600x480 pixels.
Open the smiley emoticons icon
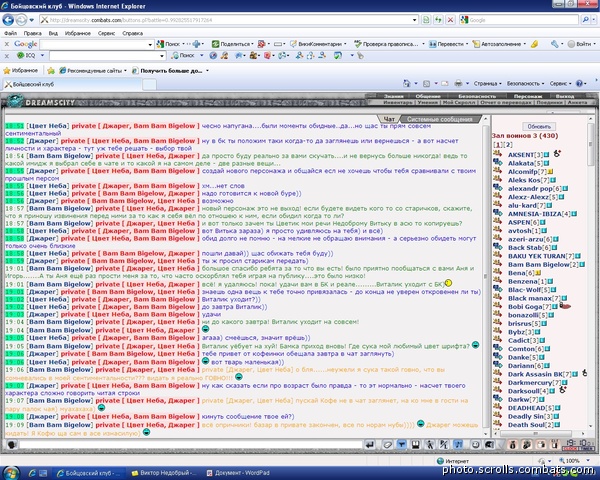pos(475,444)
